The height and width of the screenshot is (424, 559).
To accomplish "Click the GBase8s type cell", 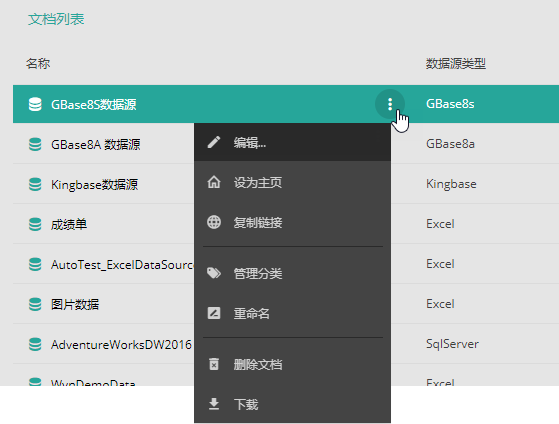I will [450, 104].
